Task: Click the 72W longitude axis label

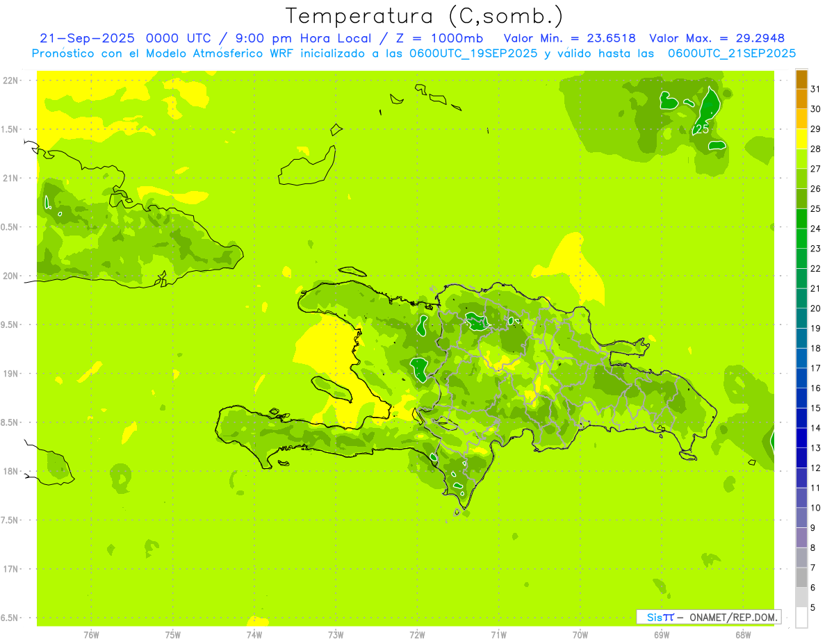Action: (417, 634)
